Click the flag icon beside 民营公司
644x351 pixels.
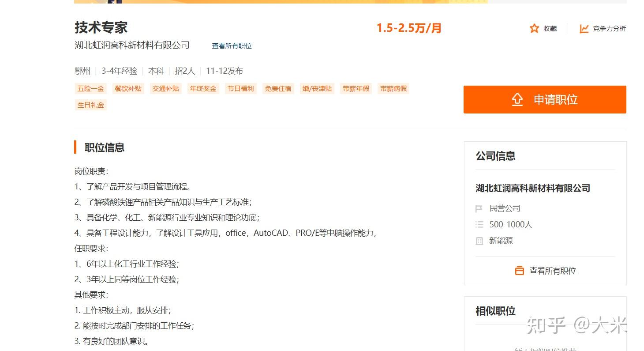(x=479, y=208)
